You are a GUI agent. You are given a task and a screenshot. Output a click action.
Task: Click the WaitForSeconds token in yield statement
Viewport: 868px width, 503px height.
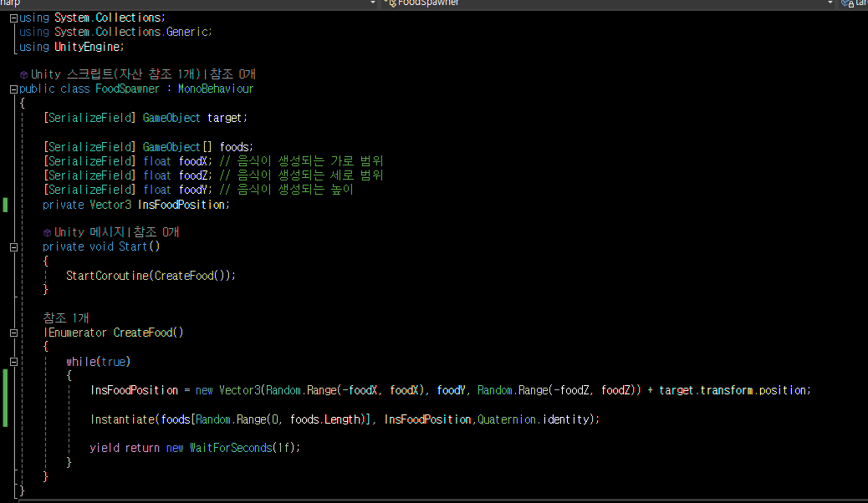tap(231, 448)
